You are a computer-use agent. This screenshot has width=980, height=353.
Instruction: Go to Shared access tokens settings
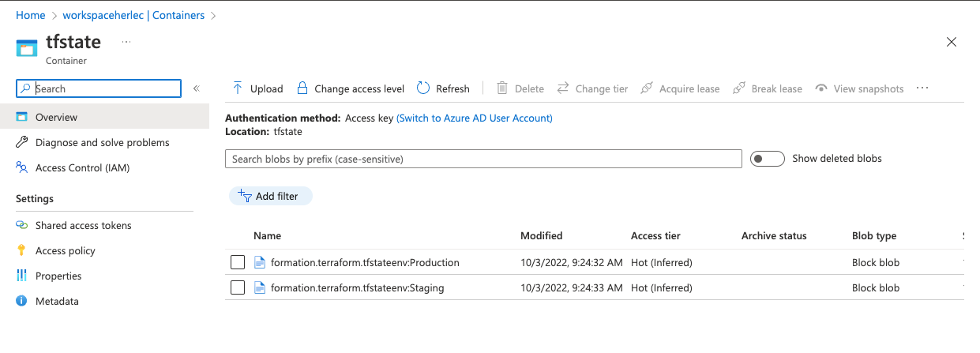coord(83,225)
